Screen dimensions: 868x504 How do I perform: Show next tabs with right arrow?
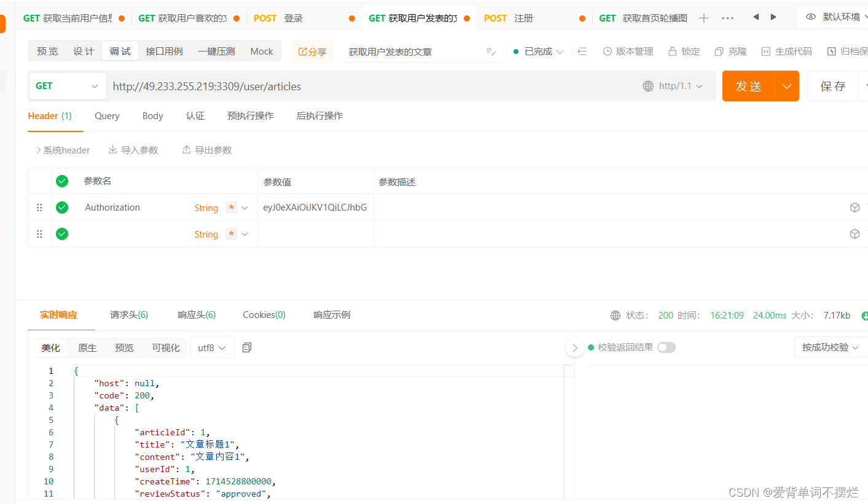pyautogui.click(x=773, y=17)
